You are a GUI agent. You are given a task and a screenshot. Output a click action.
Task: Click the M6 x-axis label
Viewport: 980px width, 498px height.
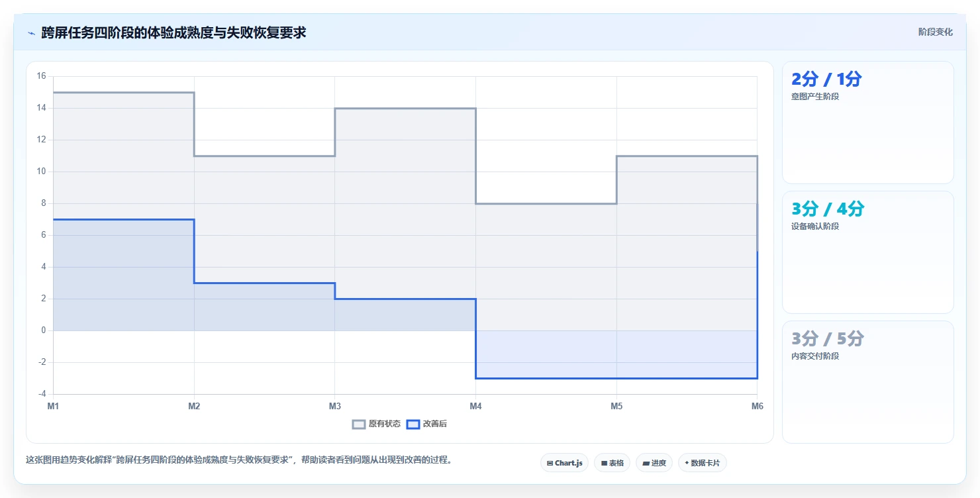coord(757,407)
